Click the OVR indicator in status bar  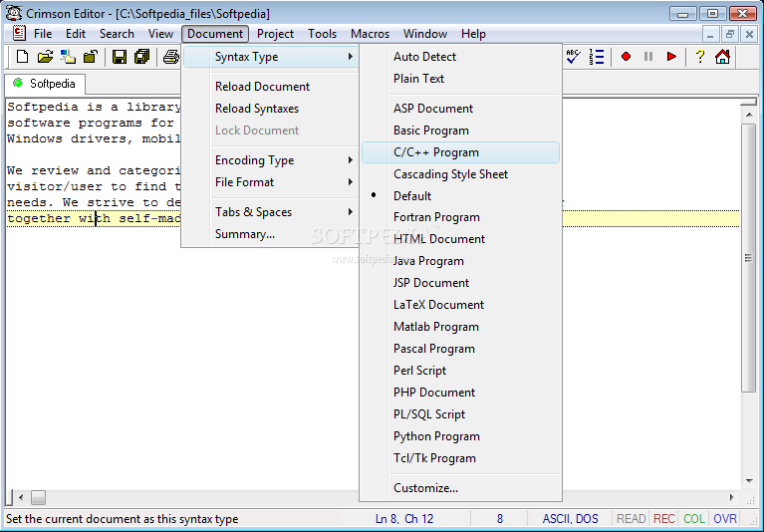tap(725, 519)
